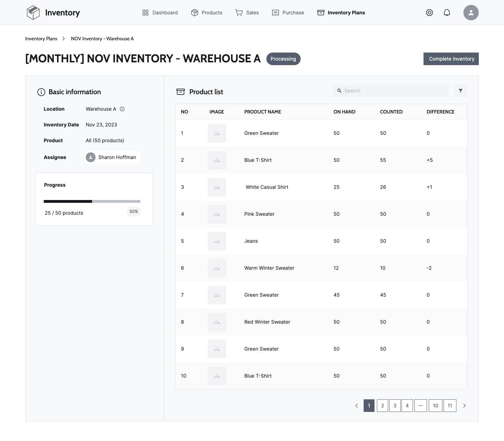
Task: Open settings via the gear icon
Action: click(x=429, y=13)
